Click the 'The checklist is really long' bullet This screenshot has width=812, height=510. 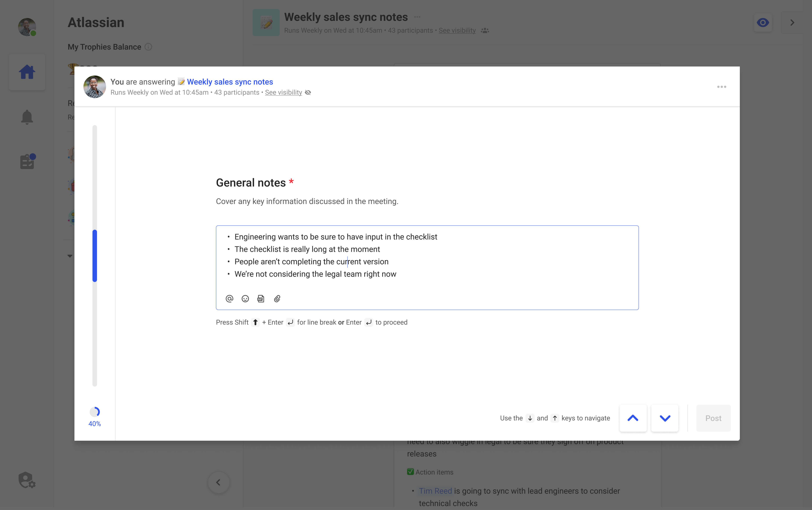pos(307,249)
